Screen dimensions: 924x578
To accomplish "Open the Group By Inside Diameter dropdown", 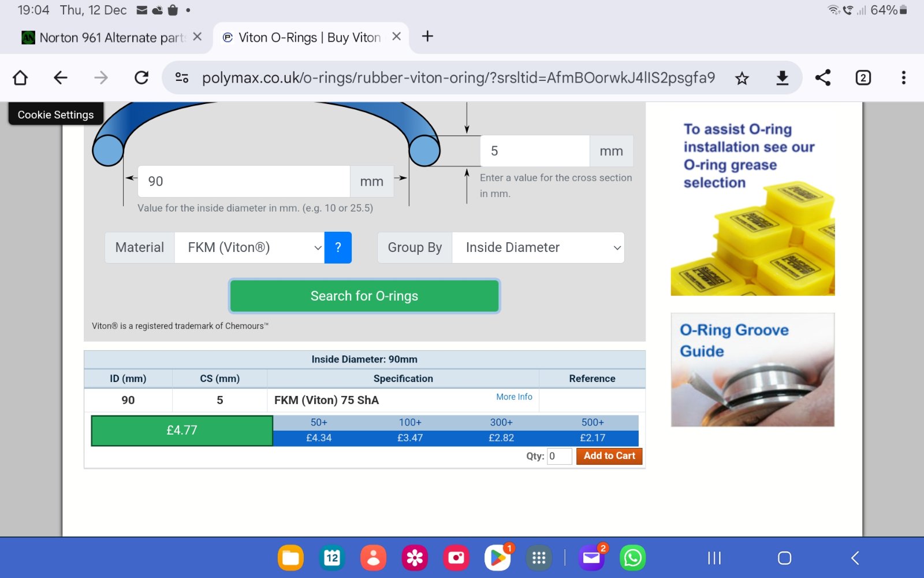I will click(x=537, y=247).
